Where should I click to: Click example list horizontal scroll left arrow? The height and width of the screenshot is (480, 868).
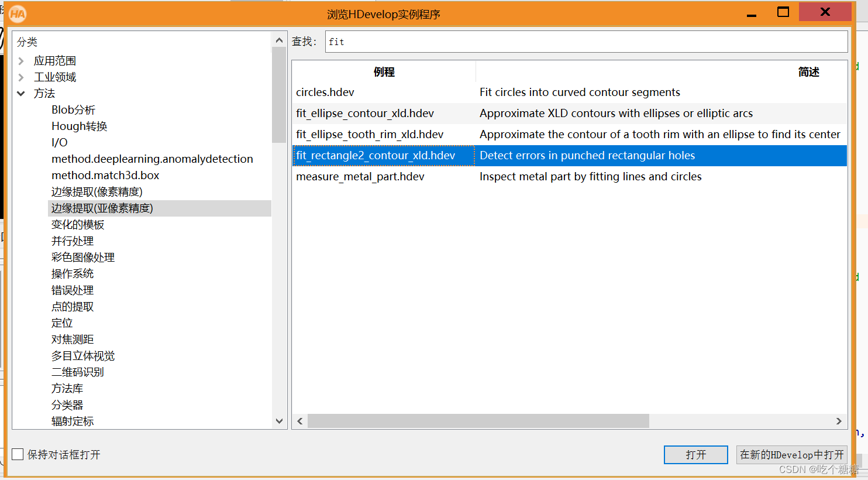300,421
